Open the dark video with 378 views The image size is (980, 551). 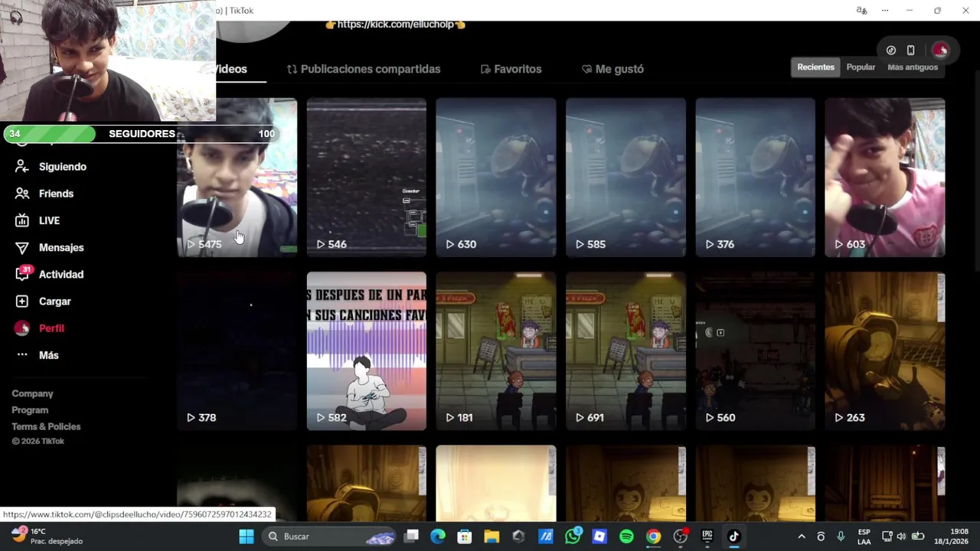point(237,351)
